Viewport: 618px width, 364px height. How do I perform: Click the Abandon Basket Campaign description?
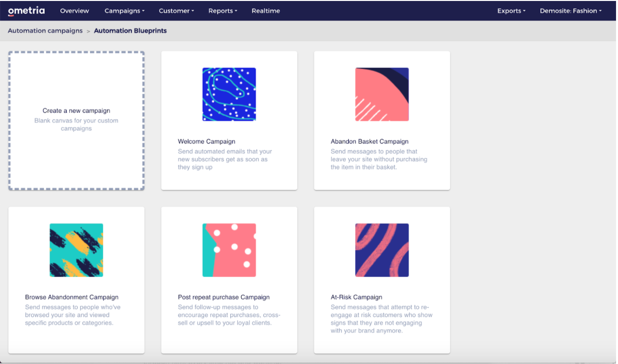(x=379, y=159)
